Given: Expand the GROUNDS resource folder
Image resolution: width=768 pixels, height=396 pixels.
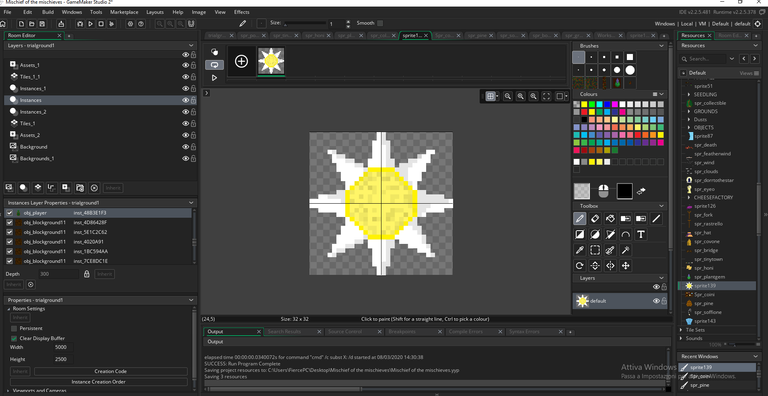Looking at the screenshot, I should 689,112.
